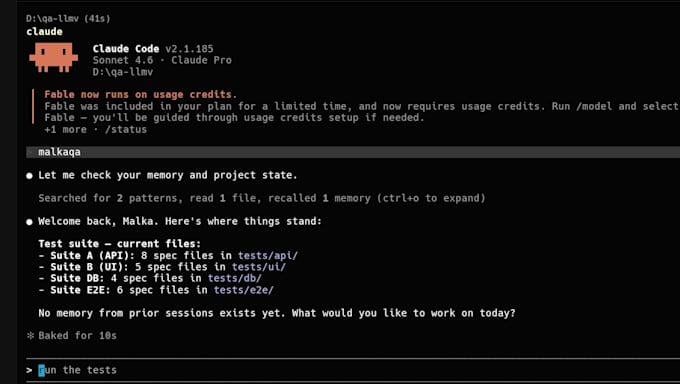Select the 'malkaqa' user message row
The width and height of the screenshot is (680, 384).
(x=353, y=152)
